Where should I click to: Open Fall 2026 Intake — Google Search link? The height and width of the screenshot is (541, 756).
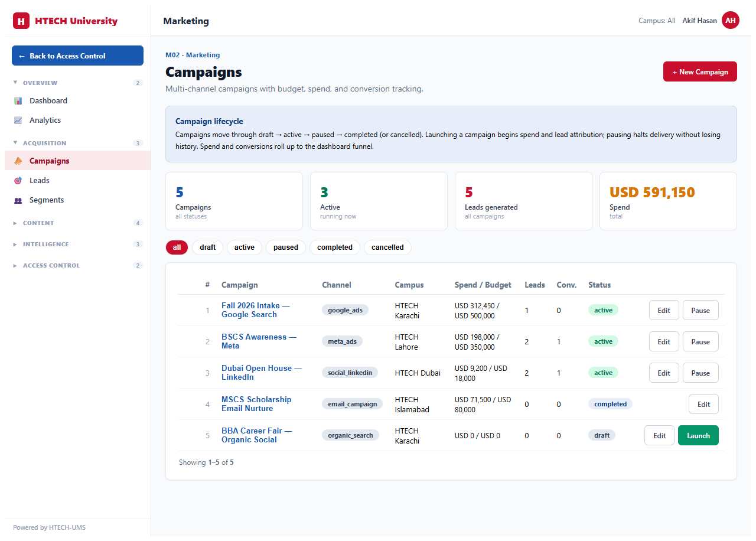coord(256,310)
